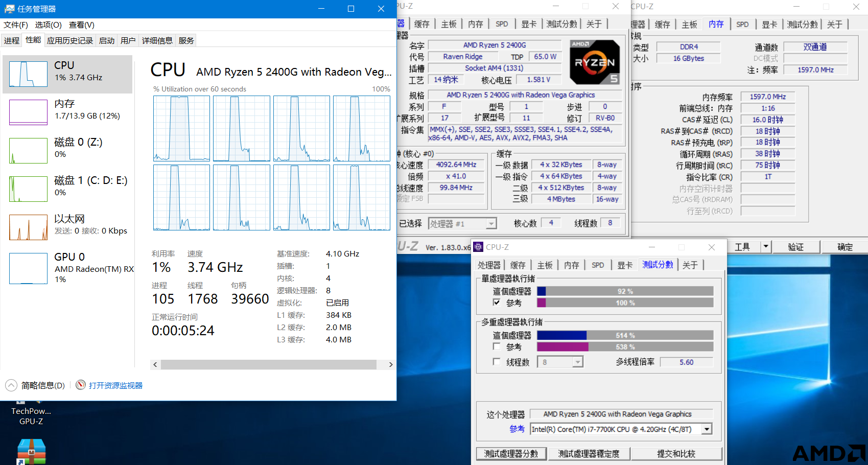Image resolution: width=868 pixels, height=465 pixels.
Task: Click the multi-thread 514% score bar
Action: pos(625,335)
